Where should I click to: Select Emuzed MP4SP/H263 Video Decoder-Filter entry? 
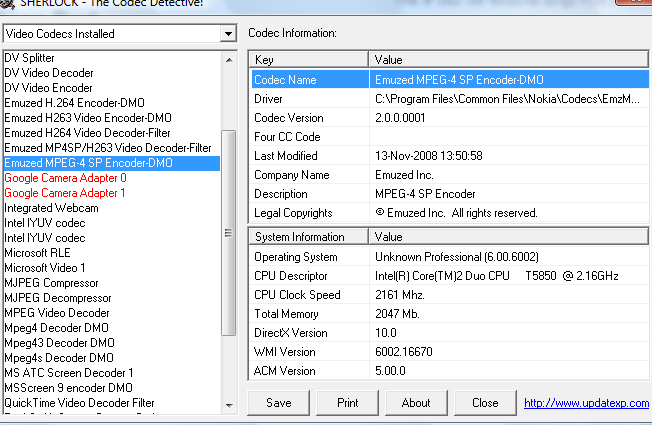(112, 148)
